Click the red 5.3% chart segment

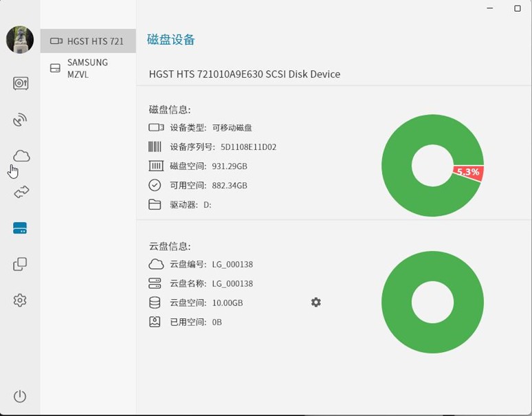coord(469,173)
